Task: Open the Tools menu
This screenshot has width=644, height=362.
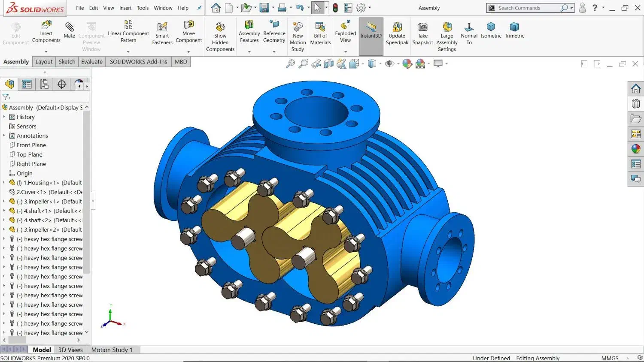Action: 143,8
